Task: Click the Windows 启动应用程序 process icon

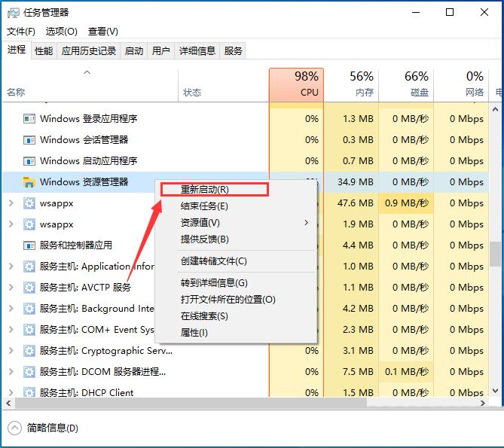Action: (29, 161)
